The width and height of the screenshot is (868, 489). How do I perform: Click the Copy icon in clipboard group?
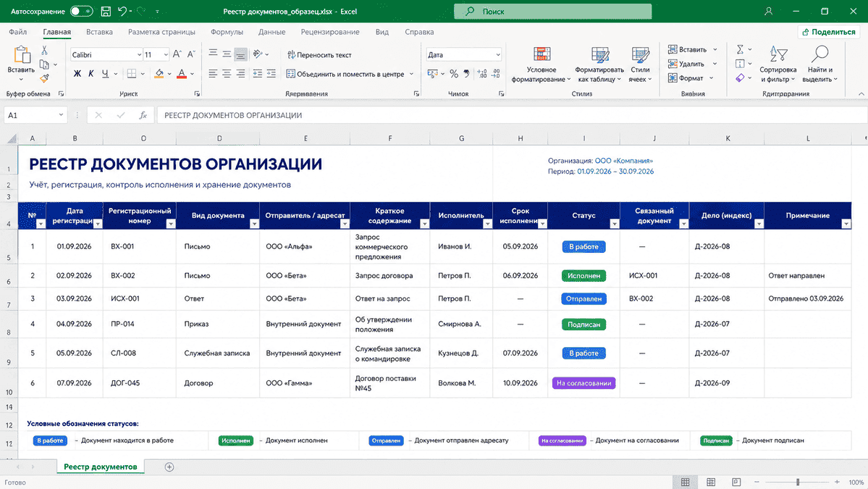click(x=44, y=64)
